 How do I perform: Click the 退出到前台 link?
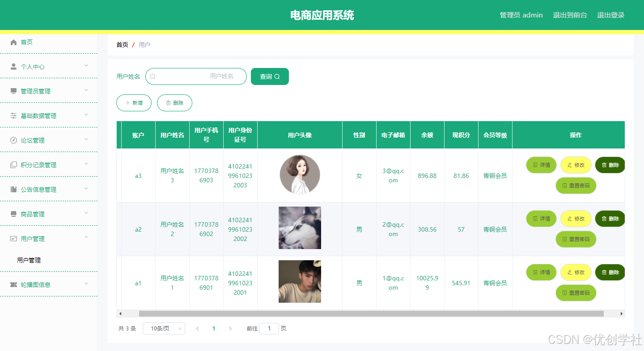[x=570, y=15]
